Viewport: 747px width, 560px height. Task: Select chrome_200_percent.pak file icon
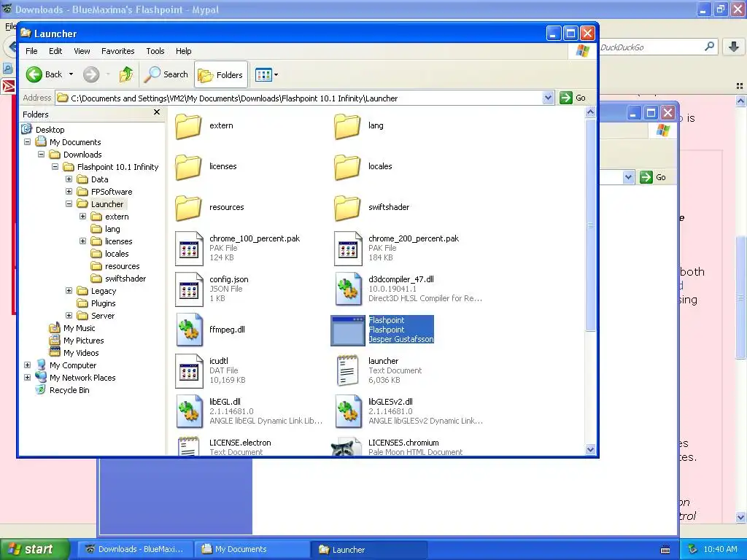[348, 248]
